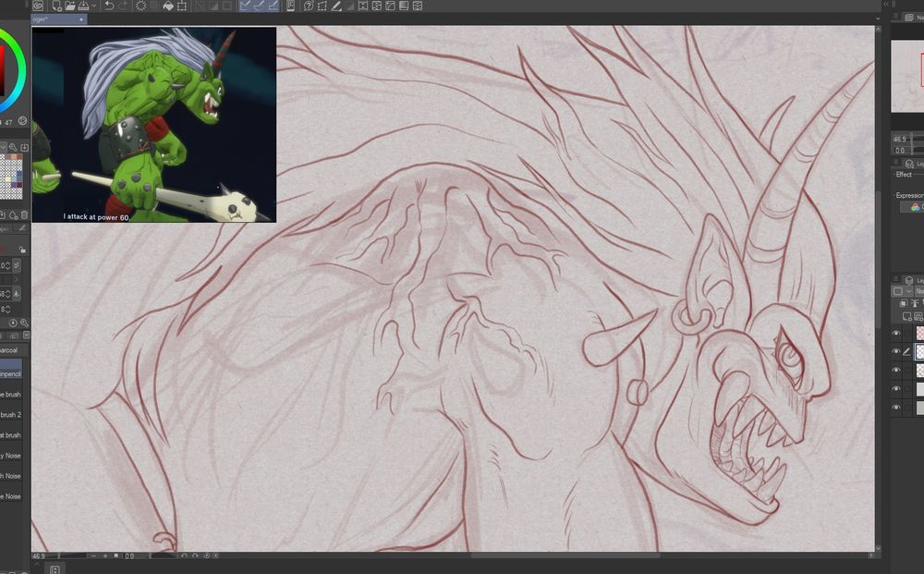Click the color icon under Expression
Viewport: 924px width, 574px height.
915,207
